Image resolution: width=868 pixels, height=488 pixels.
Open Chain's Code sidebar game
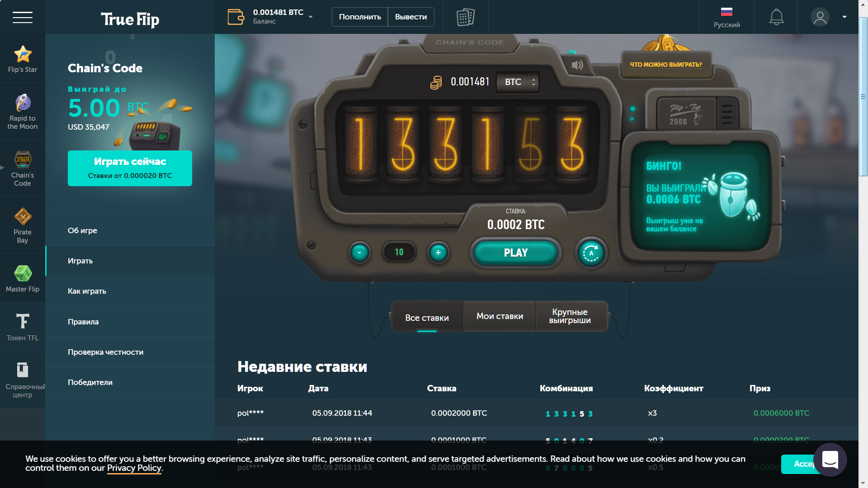[x=23, y=169]
